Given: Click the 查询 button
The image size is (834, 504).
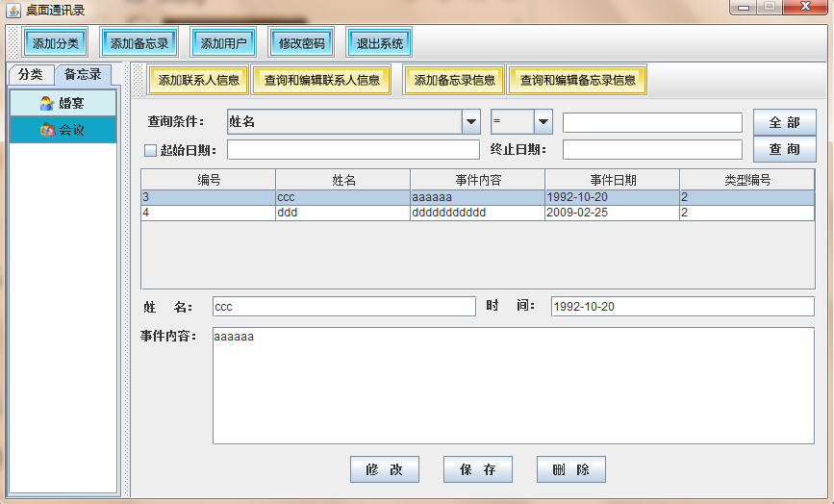Looking at the screenshot, I should [785, 149].
